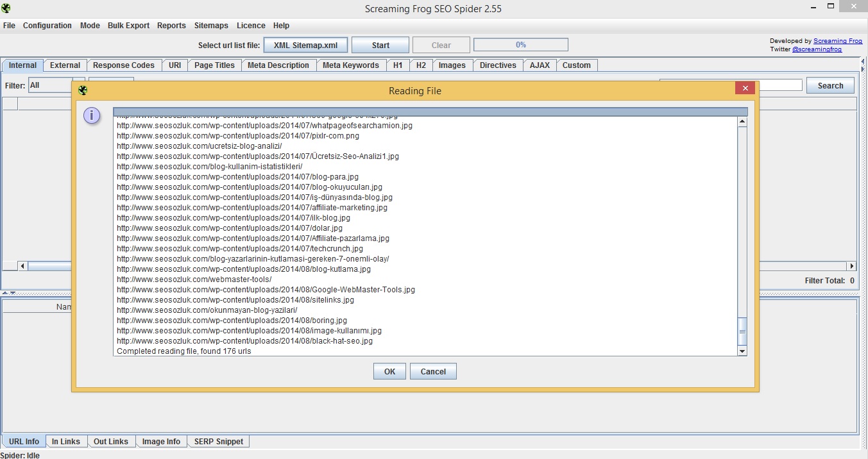Click the dialog vertical scrollbar thumb

click(742, 331)
